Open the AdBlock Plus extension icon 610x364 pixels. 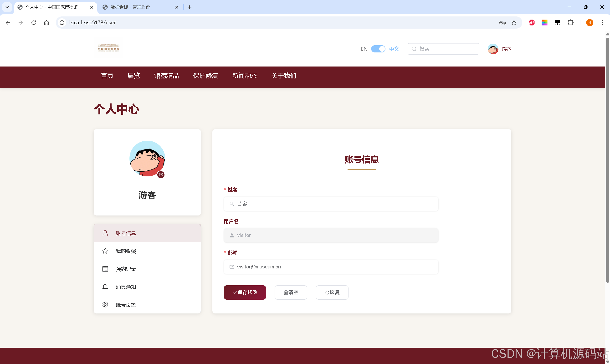532,22
